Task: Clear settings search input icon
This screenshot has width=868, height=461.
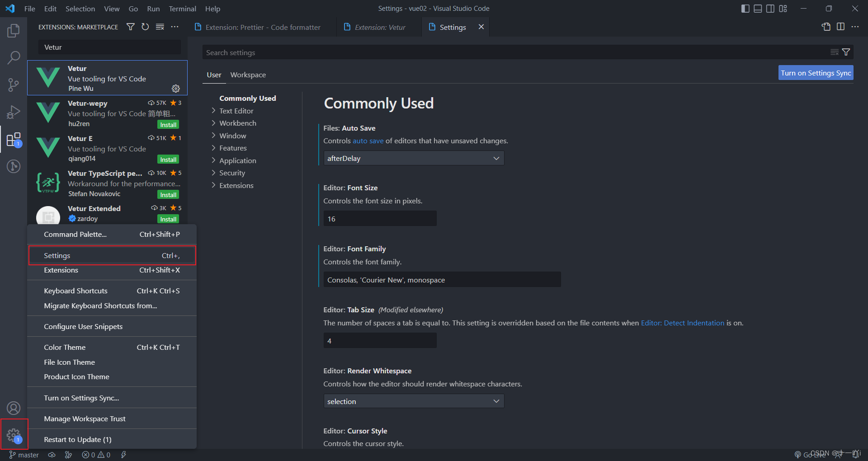Action: pyautogui.click(x=835, y=52)
